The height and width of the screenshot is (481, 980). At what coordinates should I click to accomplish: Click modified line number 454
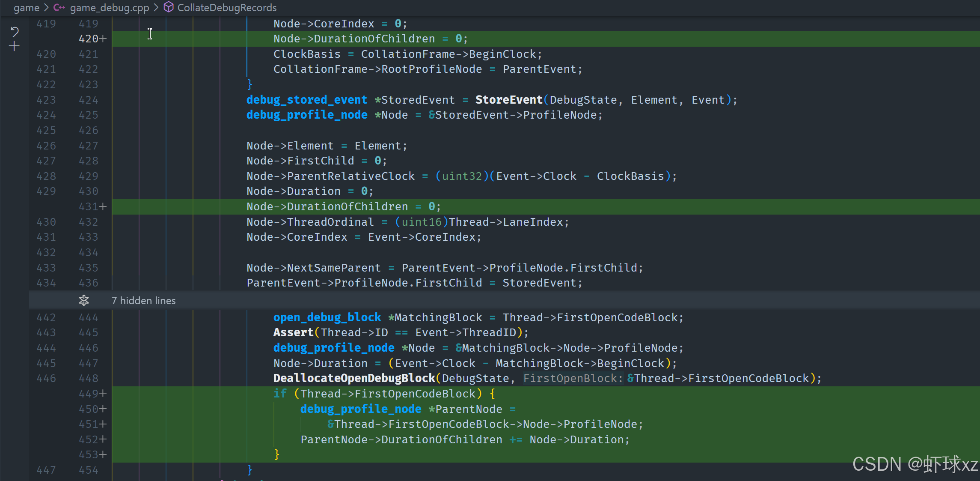tap(88, 470)
